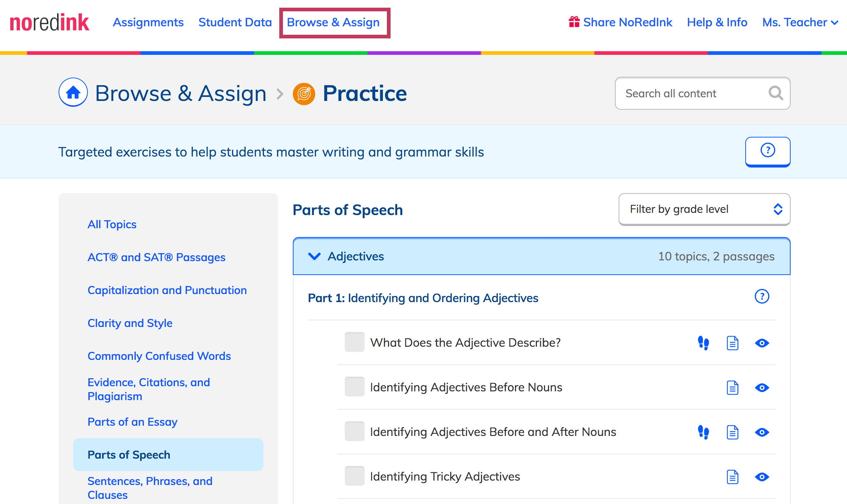Viewport: 847px width, 504px height.
Task: Open Parts of an Essay topic
Action: (x=133, y=422)
